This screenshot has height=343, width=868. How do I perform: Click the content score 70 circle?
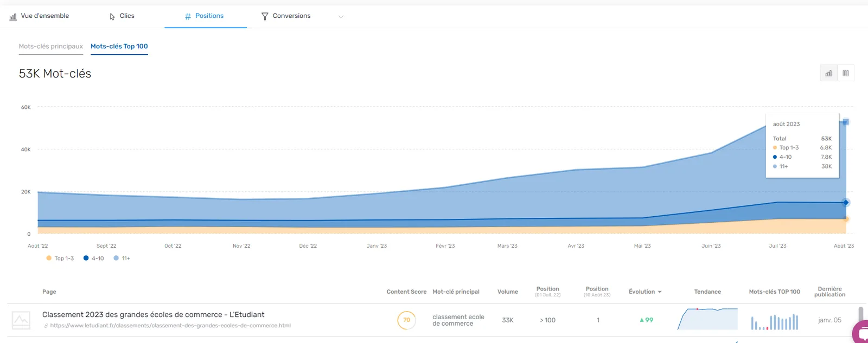coord(406,320)
